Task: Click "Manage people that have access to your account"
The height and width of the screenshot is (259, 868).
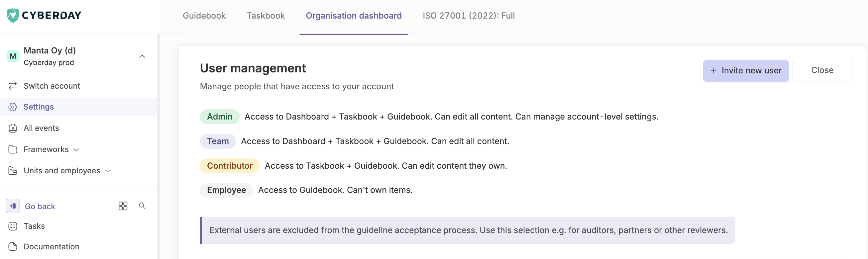Action: coord(297,87)
